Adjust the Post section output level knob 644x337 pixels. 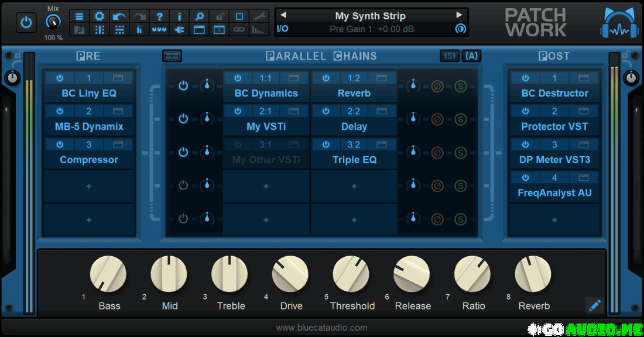[x=631, y=78]
